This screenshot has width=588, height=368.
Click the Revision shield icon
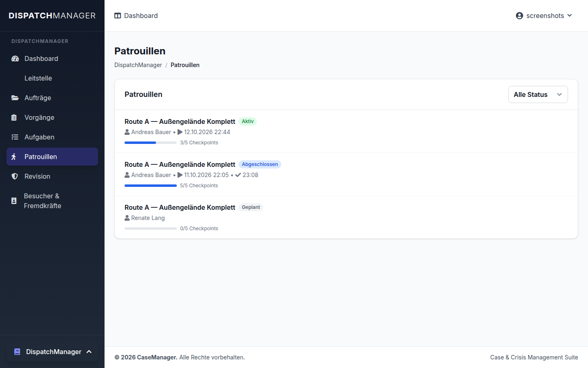[15, 176]
